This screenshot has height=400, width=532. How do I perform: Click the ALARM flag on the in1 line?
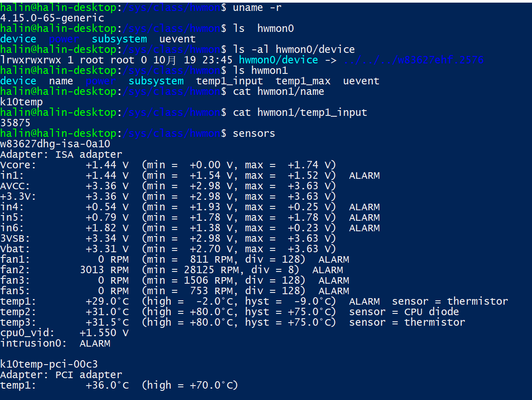(364, 175)
